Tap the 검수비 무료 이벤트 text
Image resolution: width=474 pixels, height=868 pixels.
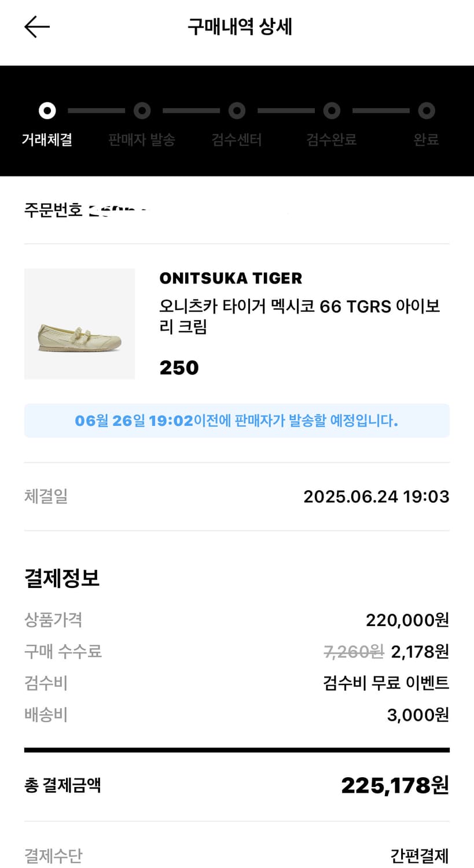[x=386, y=683]
